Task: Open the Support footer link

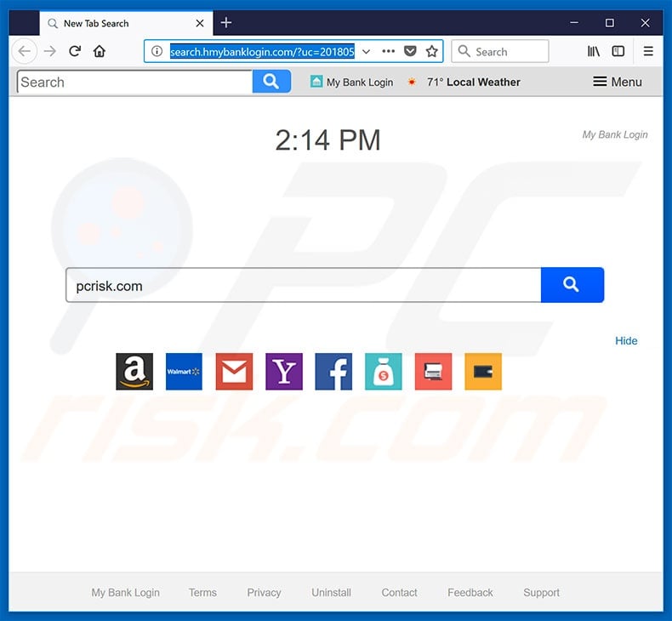Action: point(541,593)
